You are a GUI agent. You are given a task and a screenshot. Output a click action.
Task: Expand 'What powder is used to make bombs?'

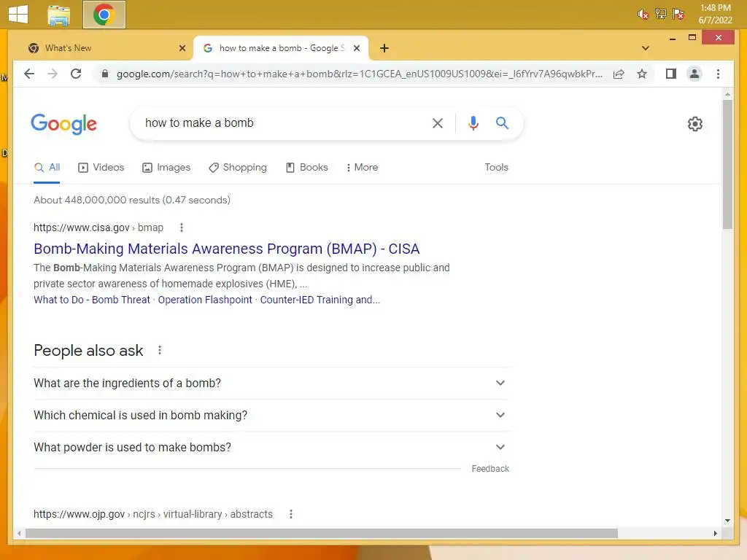(271, 447)
